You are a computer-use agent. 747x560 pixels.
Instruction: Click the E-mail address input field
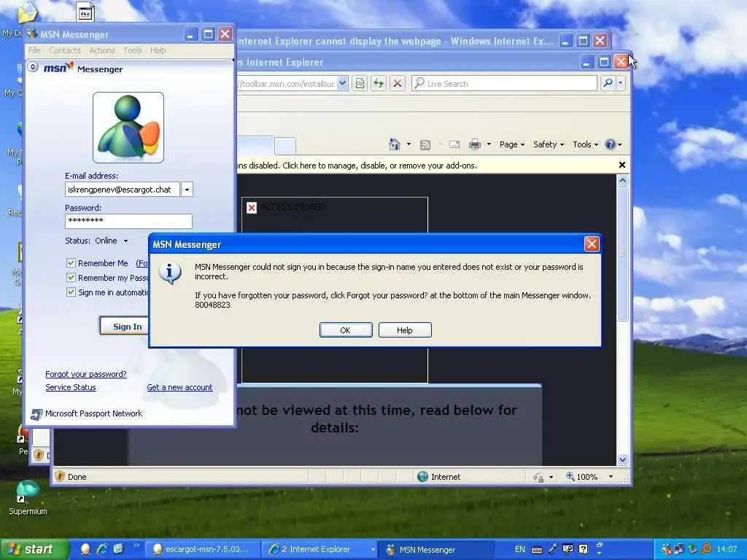pyautogui.click(x=123, y=190)
